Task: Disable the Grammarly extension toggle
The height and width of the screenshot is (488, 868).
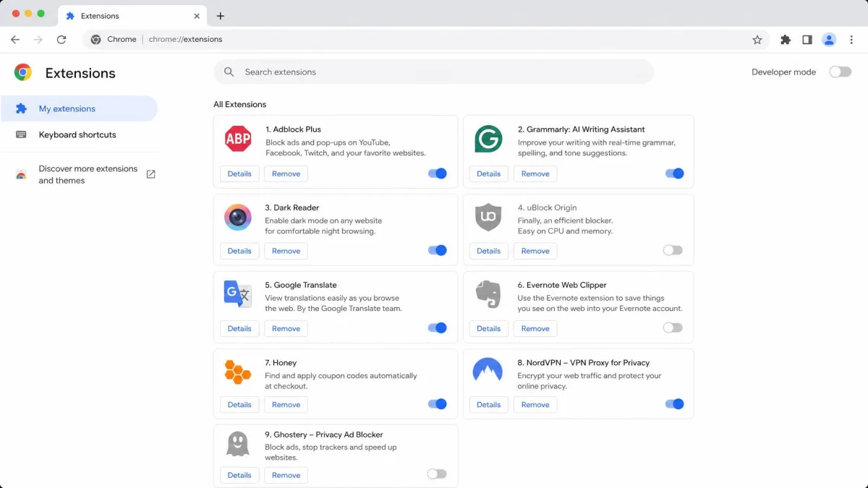Action: click(674, 174)
